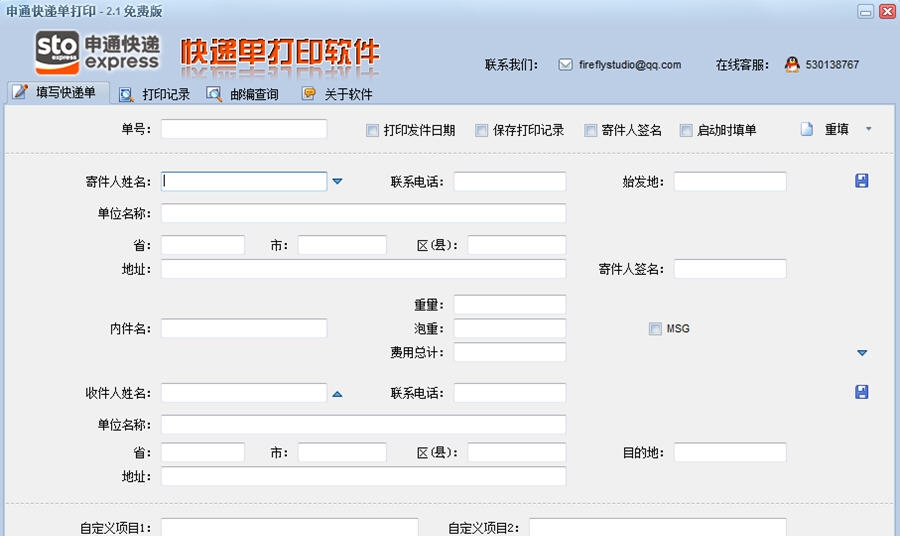Go to the 邮编查询 tab

(x=243, y=95)
